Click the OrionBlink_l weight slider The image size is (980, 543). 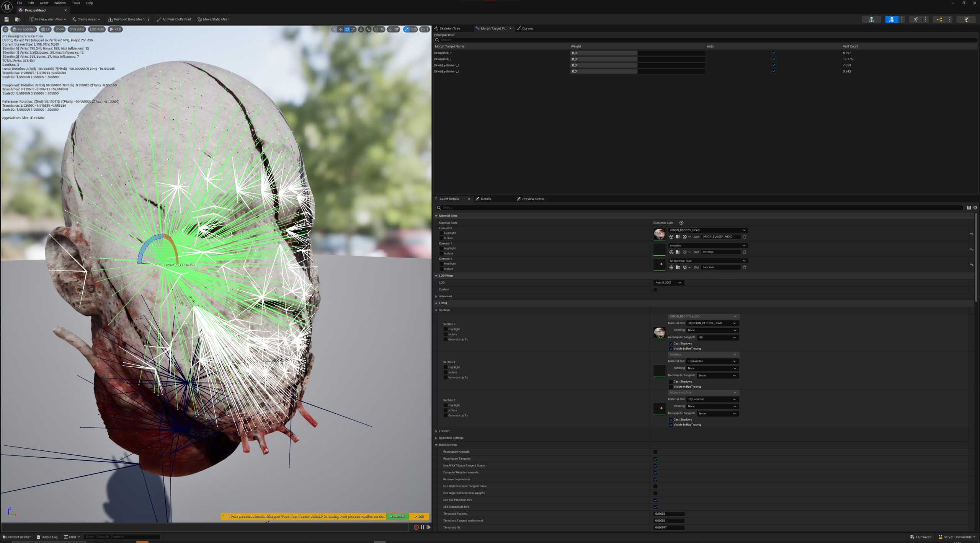click(x=638, y=59)
